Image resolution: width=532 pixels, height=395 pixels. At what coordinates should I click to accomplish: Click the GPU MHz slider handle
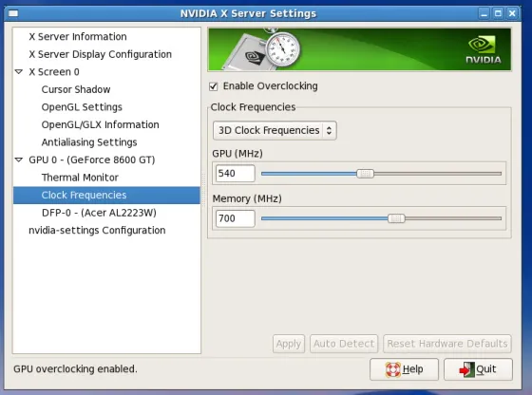pyautogui.click(x=365, y=174)
